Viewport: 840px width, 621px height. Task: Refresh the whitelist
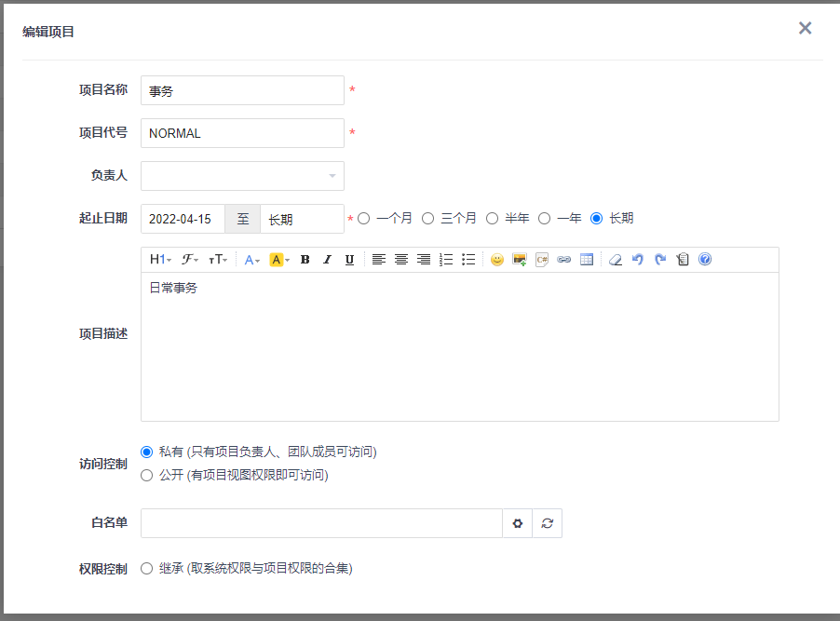pos(547,523)
